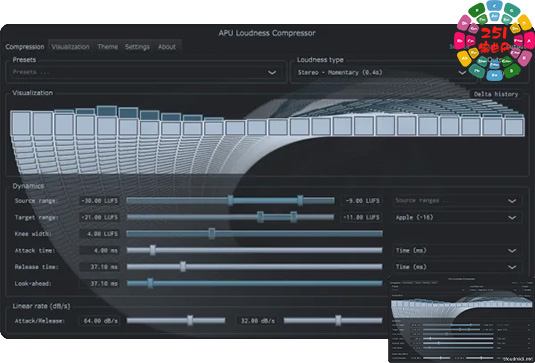Click the 32.00 dB/s release rate field

[257, 321]
